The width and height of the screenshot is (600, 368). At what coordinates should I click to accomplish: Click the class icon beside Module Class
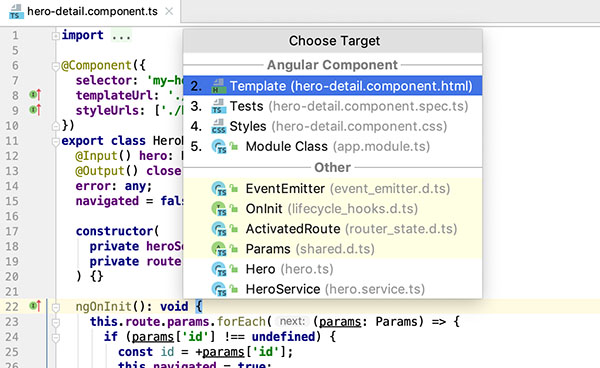click(x=219, y=147)
